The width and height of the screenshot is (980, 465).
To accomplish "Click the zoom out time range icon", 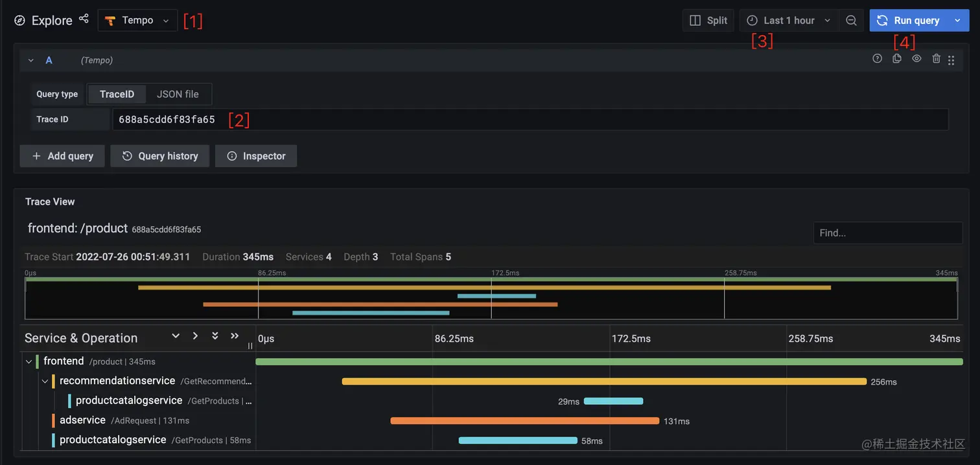I will (852, 21).
